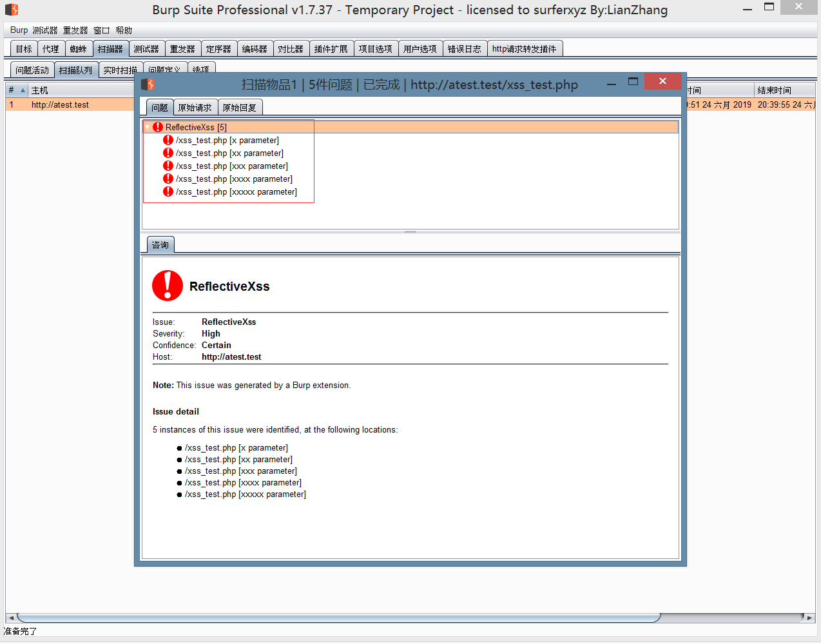Click the Confidence value Certain
The width and height of the screenshot is (821, 644).
point(217,345)
